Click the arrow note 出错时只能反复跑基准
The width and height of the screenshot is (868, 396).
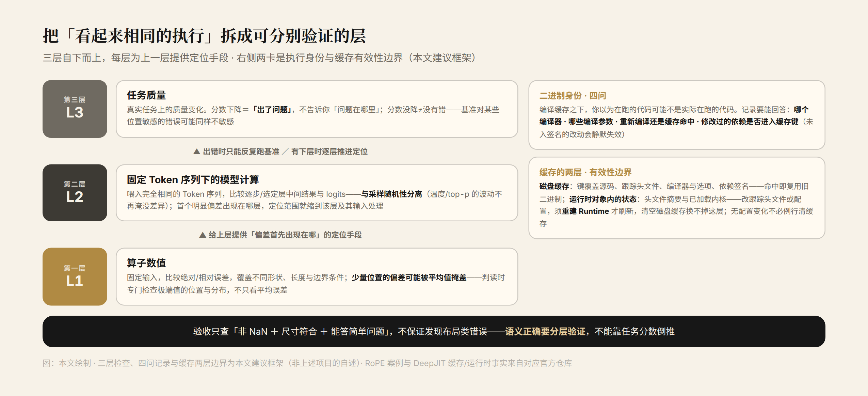[241, 152]
